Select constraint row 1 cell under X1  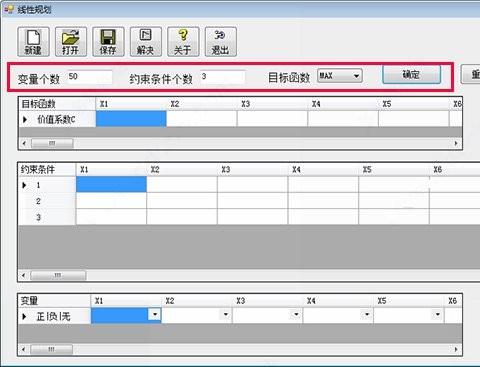[111, 184]
